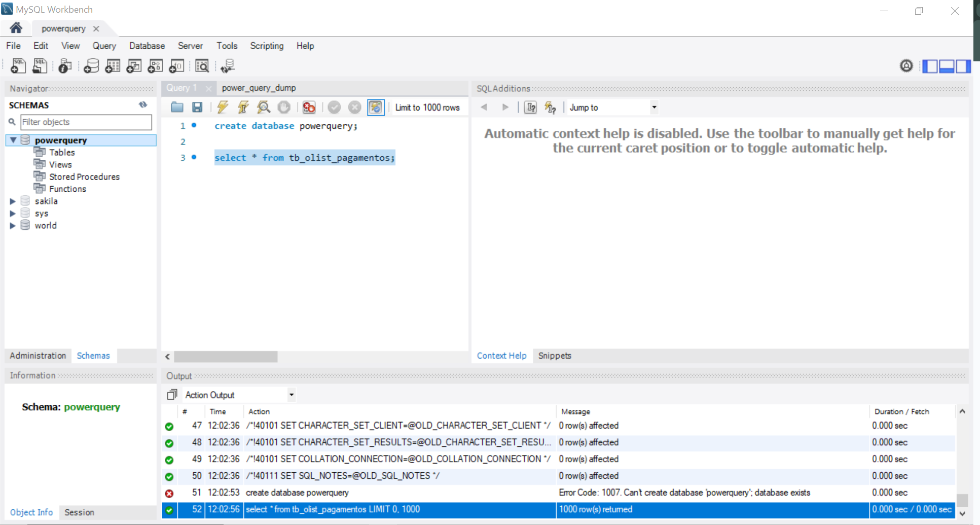This screenshot has height=525, width=980.
Task: Go forward in SQL Additions help
Action: 505,107
